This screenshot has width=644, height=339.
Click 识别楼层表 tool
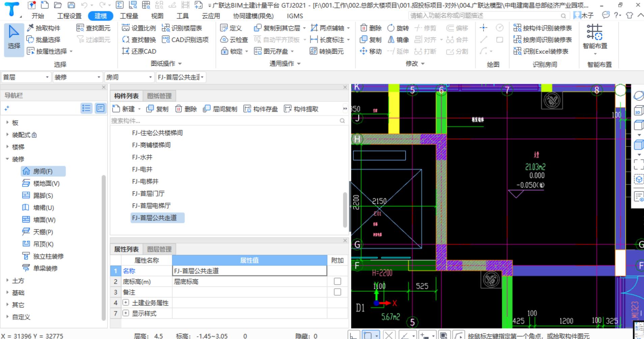(x=182, y=28)
